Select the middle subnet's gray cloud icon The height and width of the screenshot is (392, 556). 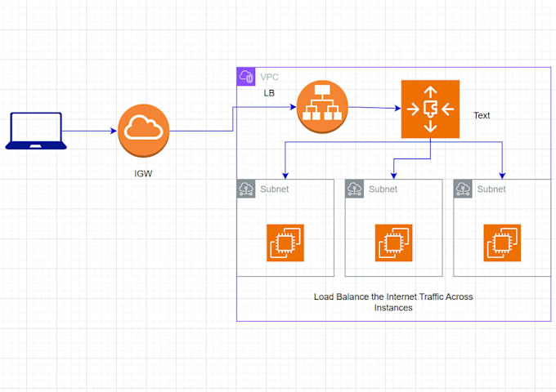click(355, 189)
